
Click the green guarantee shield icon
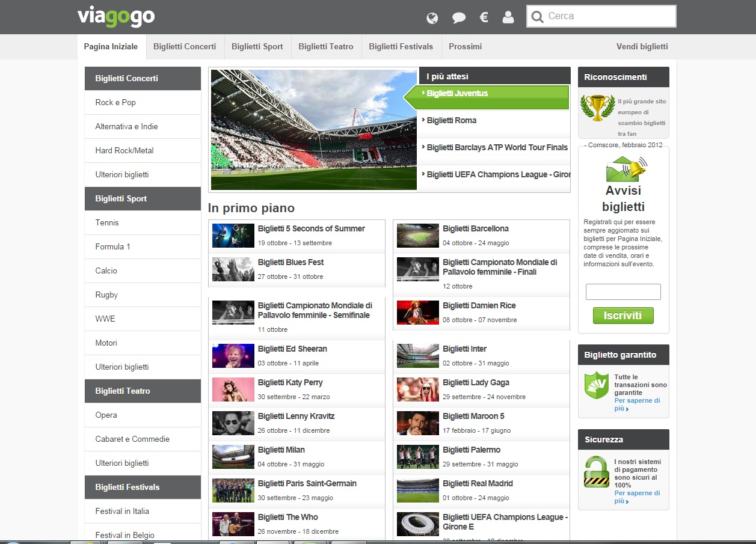coord(597,385)
